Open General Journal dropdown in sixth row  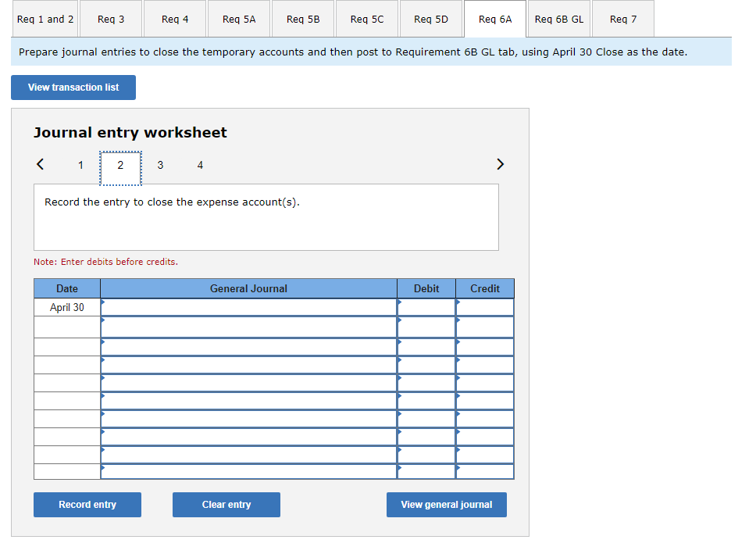[x=249, y=401]
